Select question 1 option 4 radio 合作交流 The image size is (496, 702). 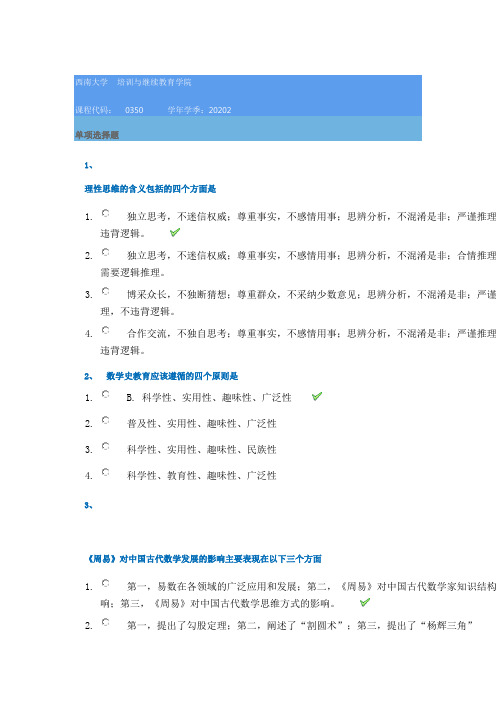coord(106,330)
